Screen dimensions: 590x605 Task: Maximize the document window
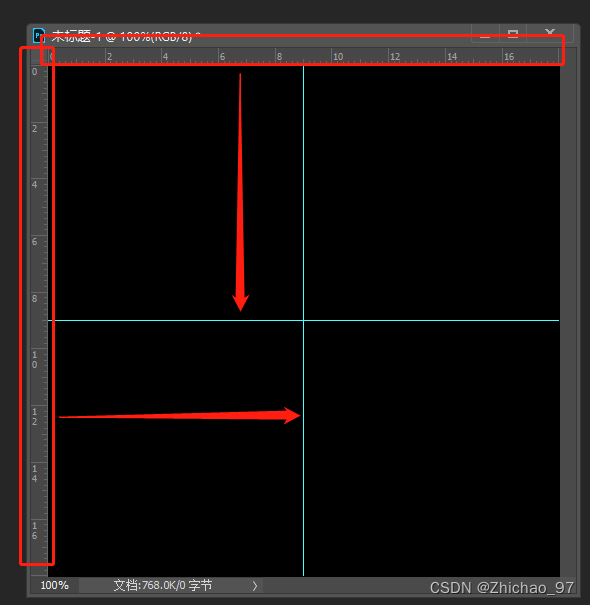513,34
